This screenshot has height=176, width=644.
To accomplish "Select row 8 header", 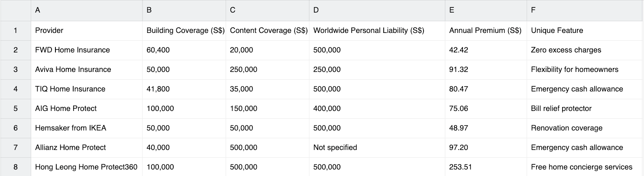I will pyautogui.click(x=16, y=167).
